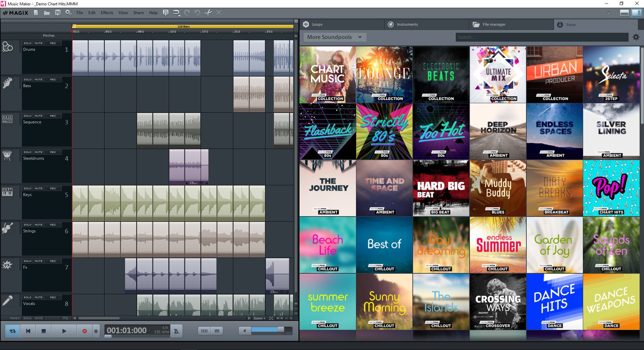The image size is (644, 350).
Task: Open the File menu
Action: 80,13
